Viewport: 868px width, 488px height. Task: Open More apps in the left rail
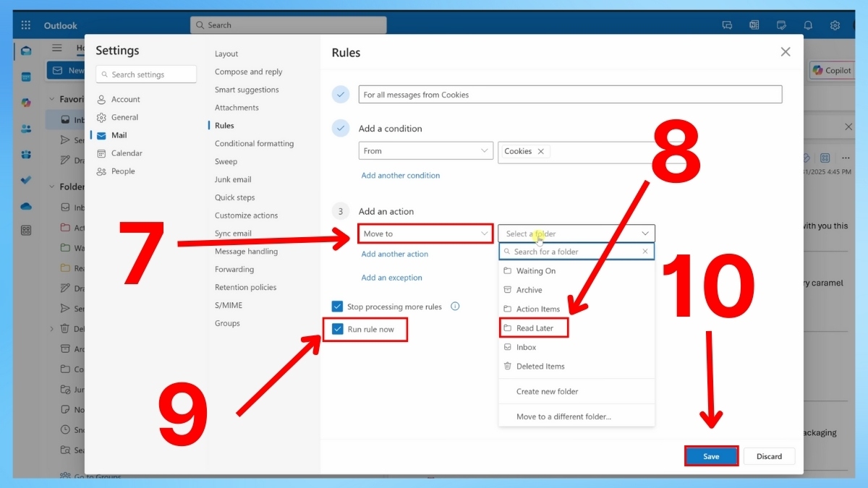click(x=26, y=231)
